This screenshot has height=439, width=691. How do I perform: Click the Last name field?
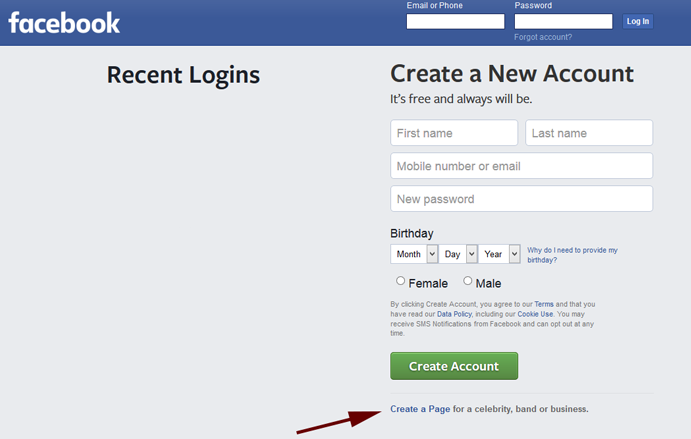(x=589, y=133)
